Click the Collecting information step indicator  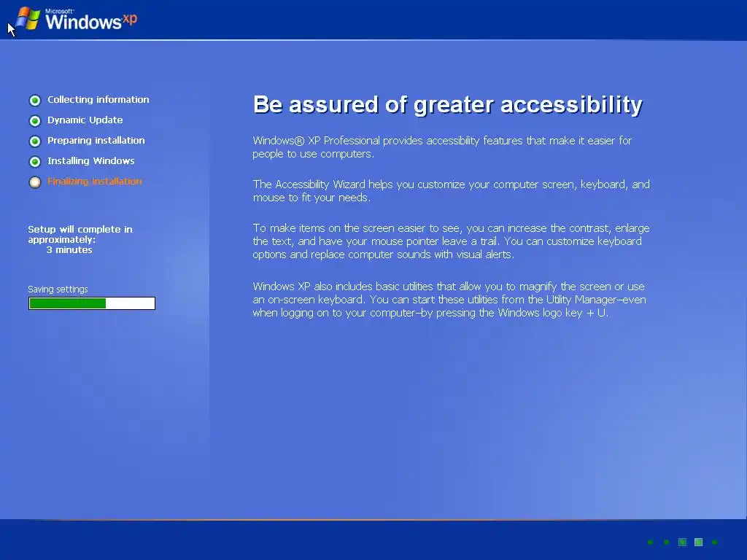tap(35, 101)
